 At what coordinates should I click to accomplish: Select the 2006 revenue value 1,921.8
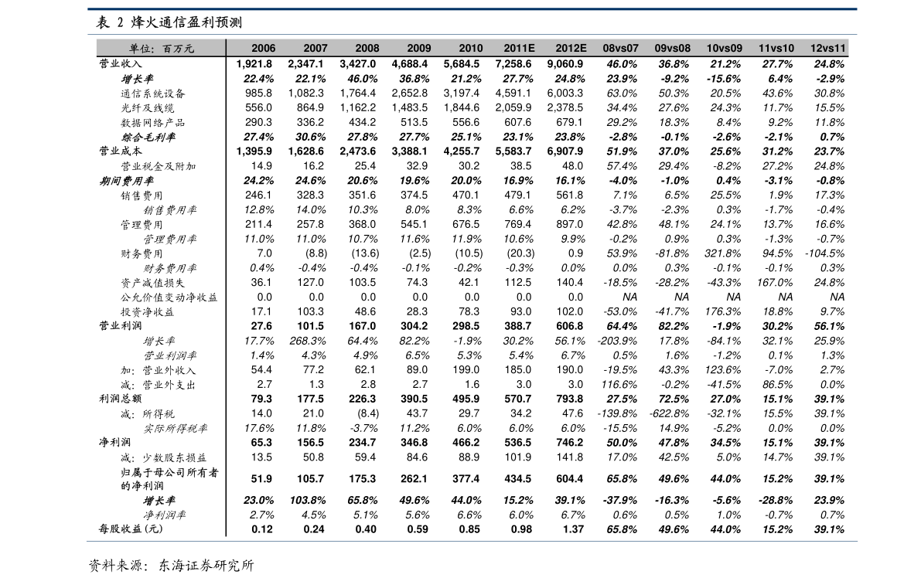pyautogui.click(x=254, y=63)
